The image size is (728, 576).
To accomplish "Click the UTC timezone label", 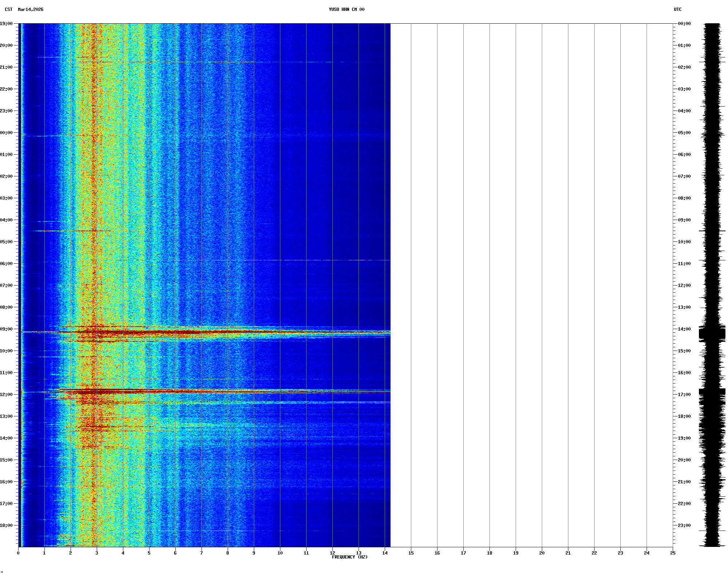I will click(x=677, y=9).
